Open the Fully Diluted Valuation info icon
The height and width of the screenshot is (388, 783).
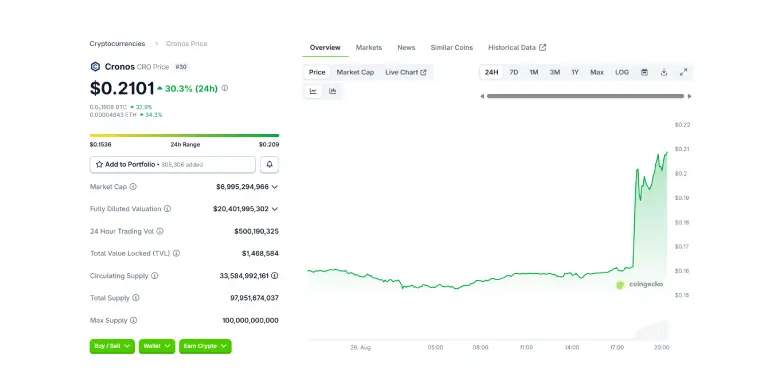click(x=167, y=209)
